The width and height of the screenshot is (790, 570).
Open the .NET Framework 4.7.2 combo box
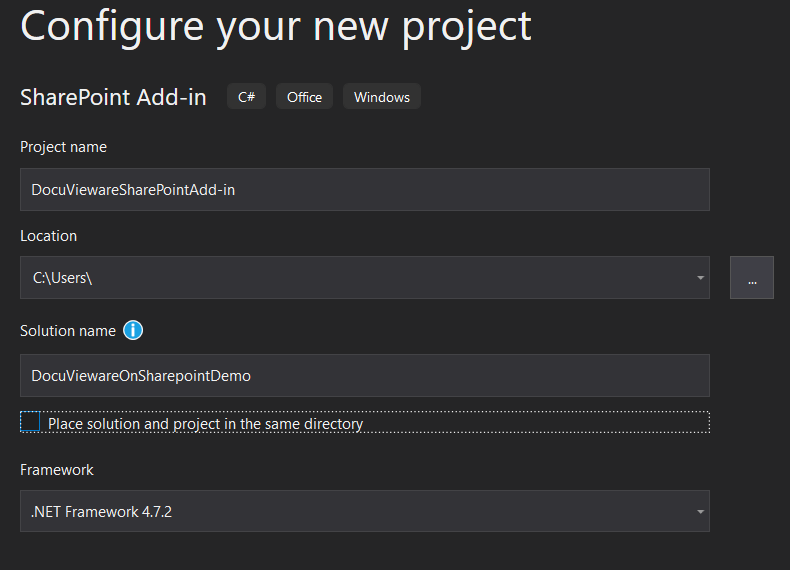tap(365, 511)
